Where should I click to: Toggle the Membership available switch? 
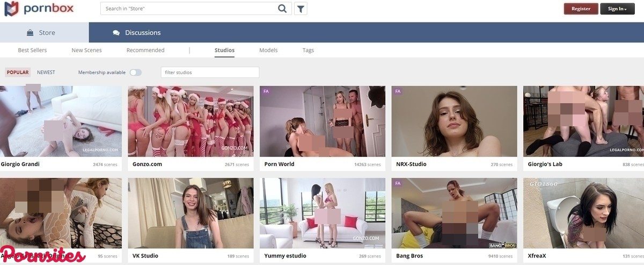[135, 73]
